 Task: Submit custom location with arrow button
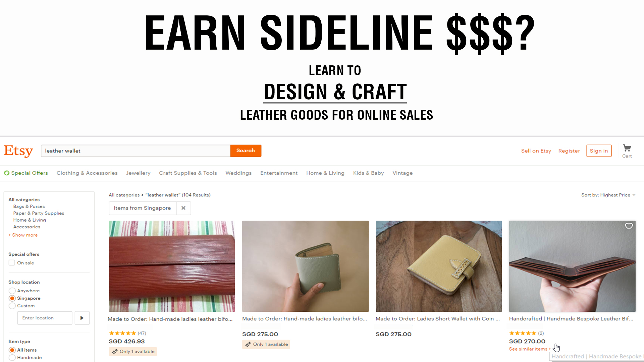[x=82, y=318]
